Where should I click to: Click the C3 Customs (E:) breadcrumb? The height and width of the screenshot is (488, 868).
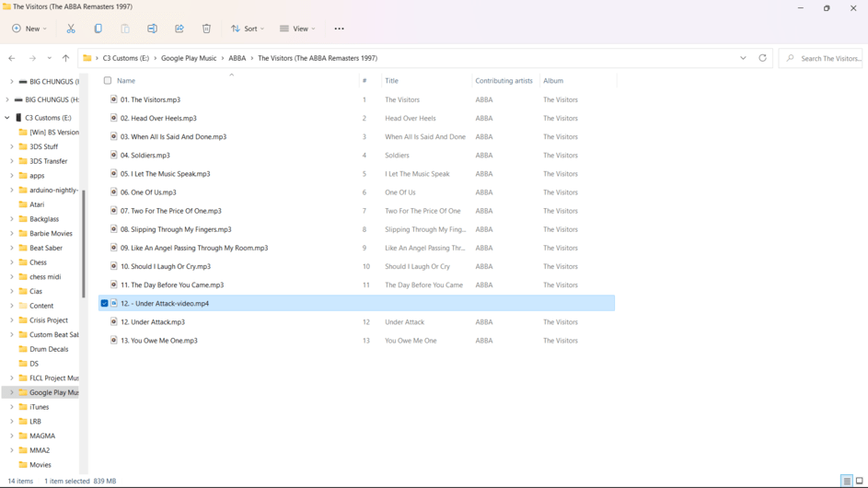tap(126, 58)
